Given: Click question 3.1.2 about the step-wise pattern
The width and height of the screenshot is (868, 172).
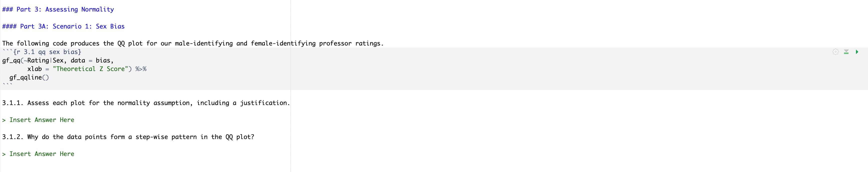Looking at the screenshot, I should point(128,137).
